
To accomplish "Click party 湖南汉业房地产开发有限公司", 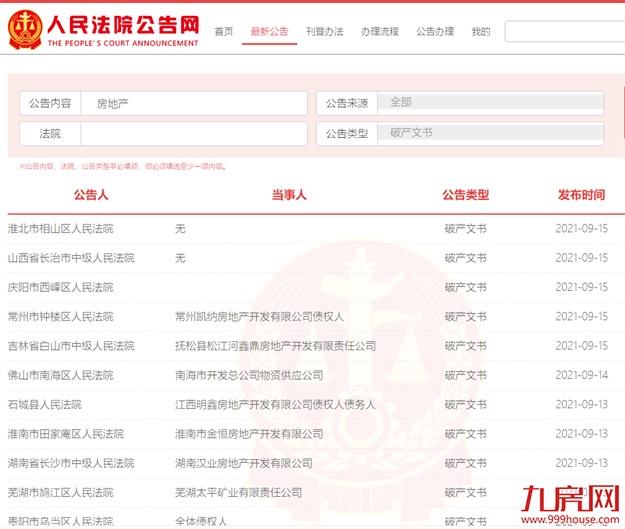I will [244, 463].
